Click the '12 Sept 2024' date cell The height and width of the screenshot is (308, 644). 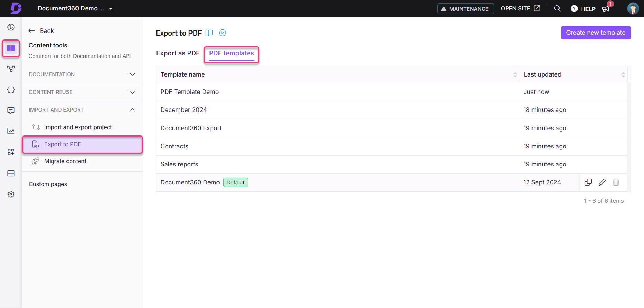point(542,182)
